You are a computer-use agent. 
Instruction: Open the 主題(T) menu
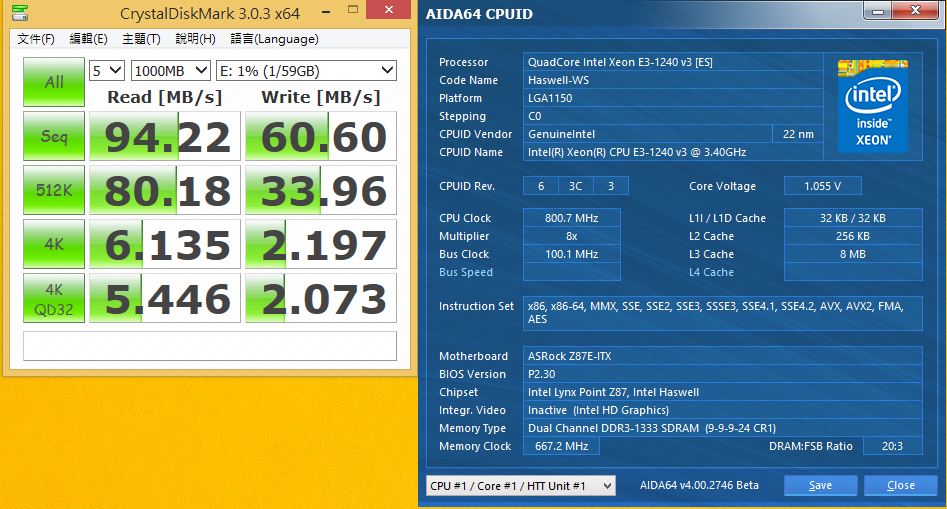point(141,39)
